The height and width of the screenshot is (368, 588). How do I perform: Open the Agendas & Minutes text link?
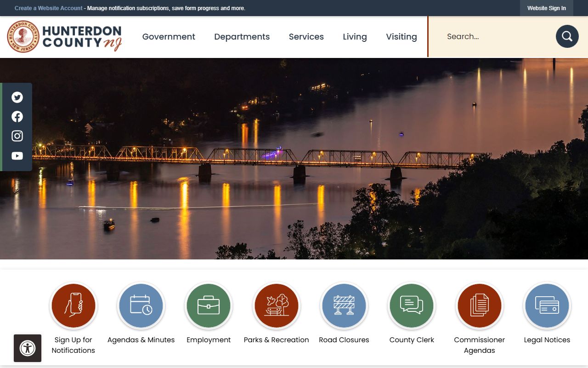(141, 340)
